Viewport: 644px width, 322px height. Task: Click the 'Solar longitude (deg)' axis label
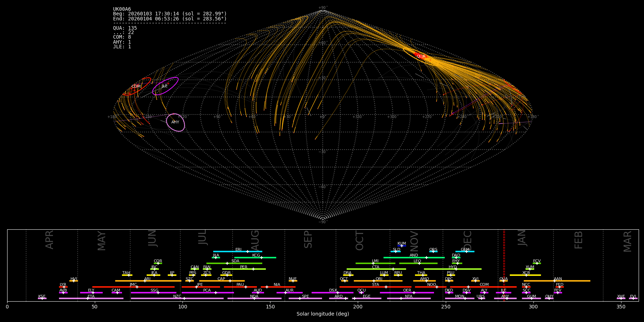click(322, 314)
